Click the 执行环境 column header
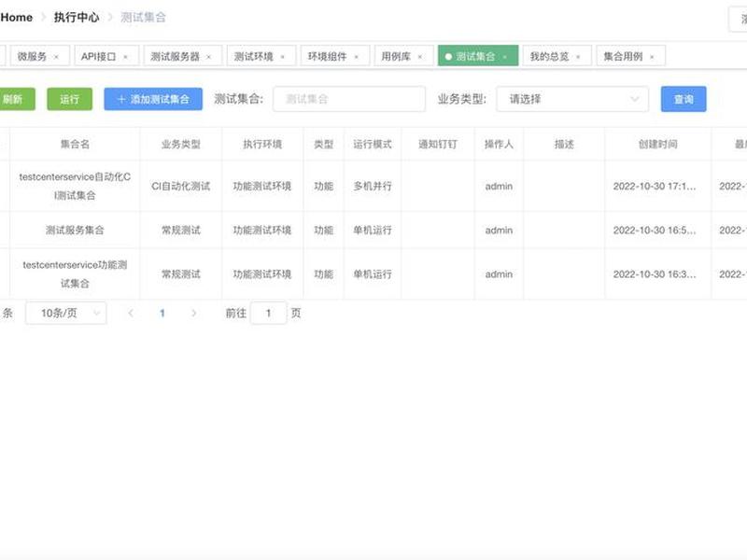 pos(262,145)
